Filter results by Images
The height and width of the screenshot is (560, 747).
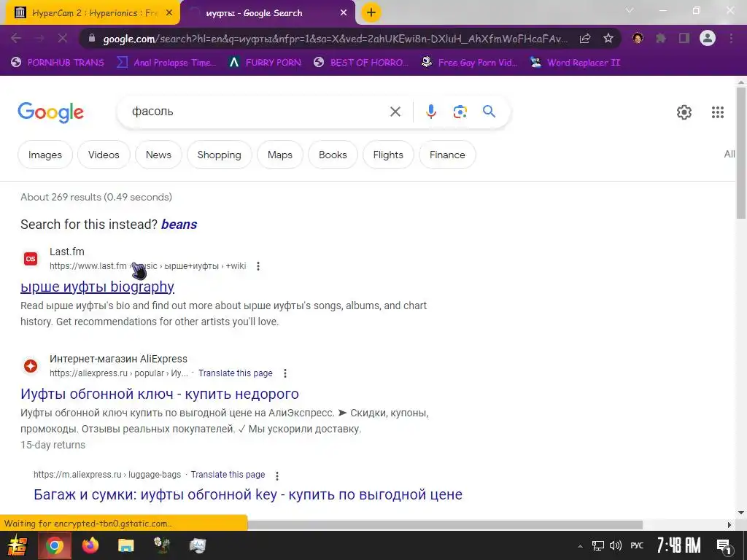coord(45,155)
